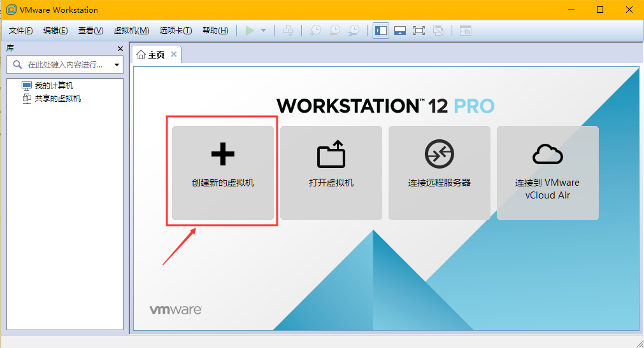Click the Unity mode icon
This screenshot has height=348, width=644.
pos(438,31)
